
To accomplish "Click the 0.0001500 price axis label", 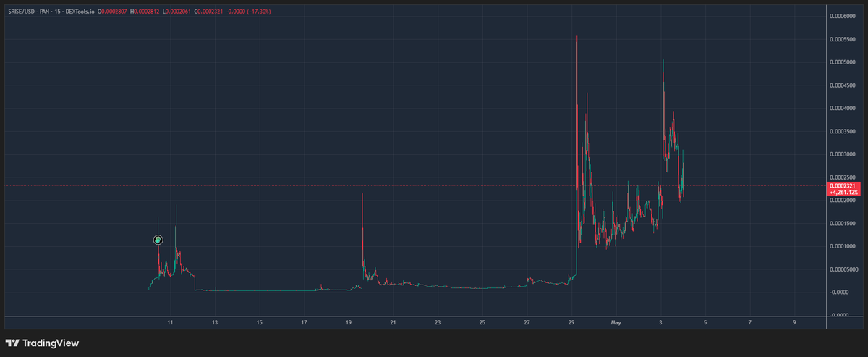I will click(x=843, y=223).
